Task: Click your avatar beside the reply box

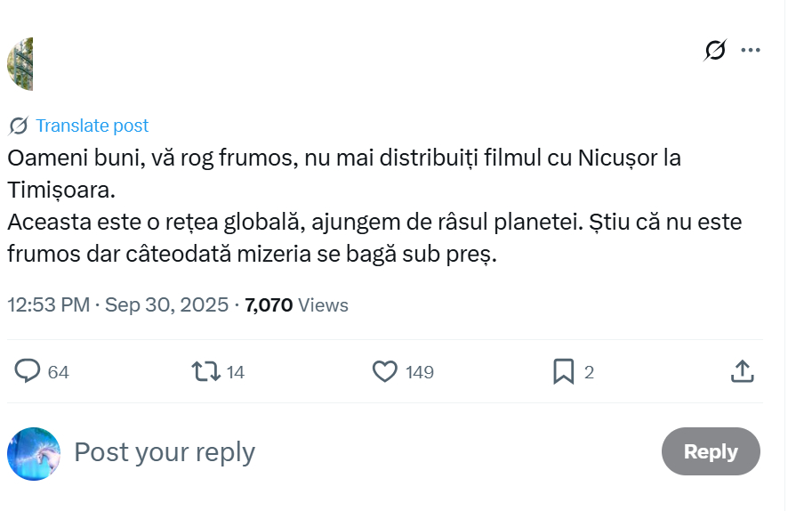Action: point(34,453)
